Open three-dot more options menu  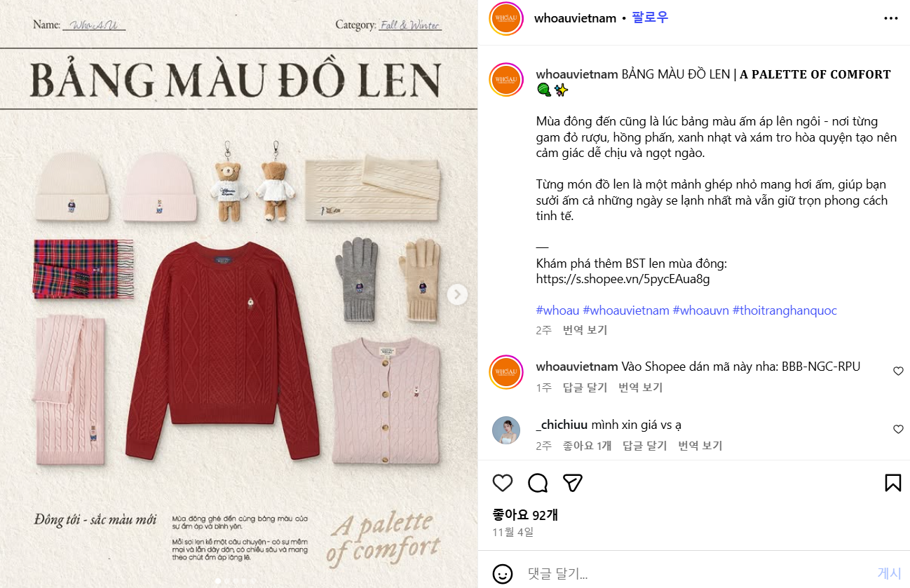click(890, 18)
